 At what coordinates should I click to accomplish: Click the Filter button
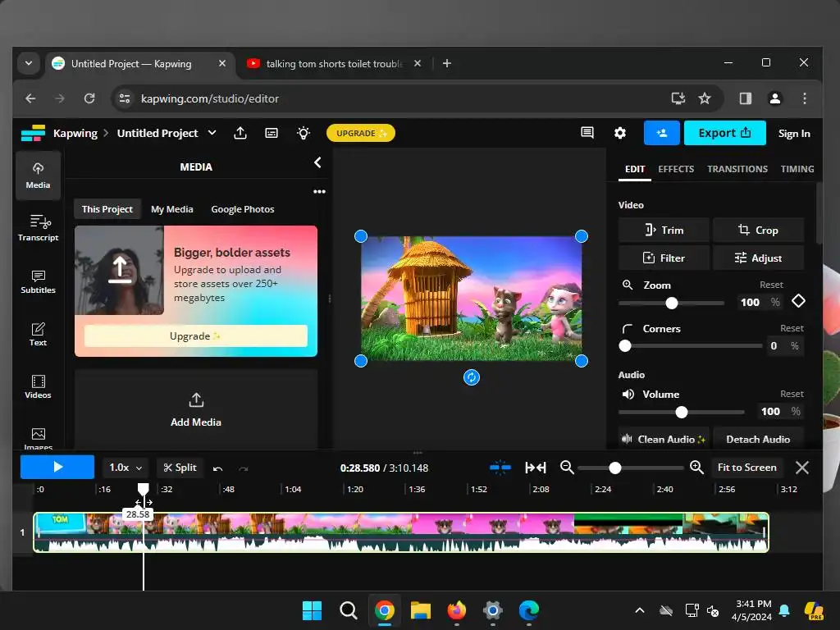[x=664, y=258]
